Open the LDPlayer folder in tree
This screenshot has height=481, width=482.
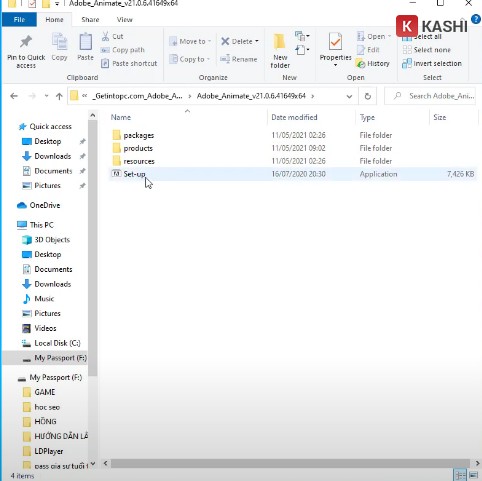coord(49,451)
